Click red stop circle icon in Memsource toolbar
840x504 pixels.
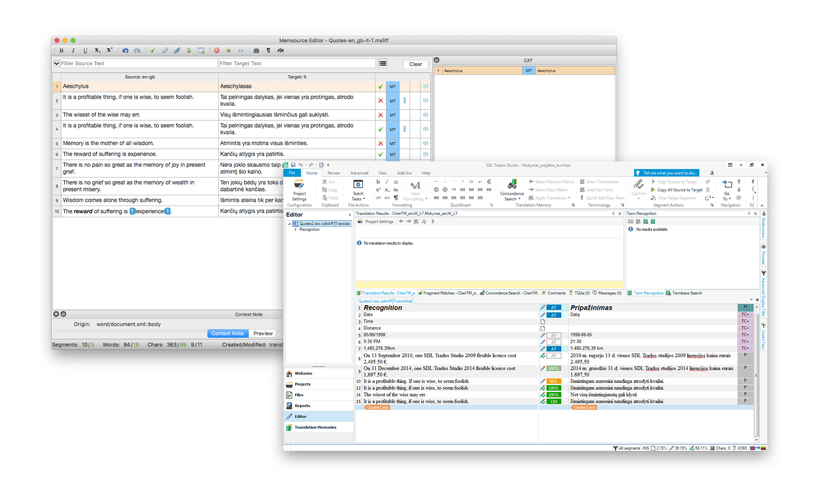217,50
